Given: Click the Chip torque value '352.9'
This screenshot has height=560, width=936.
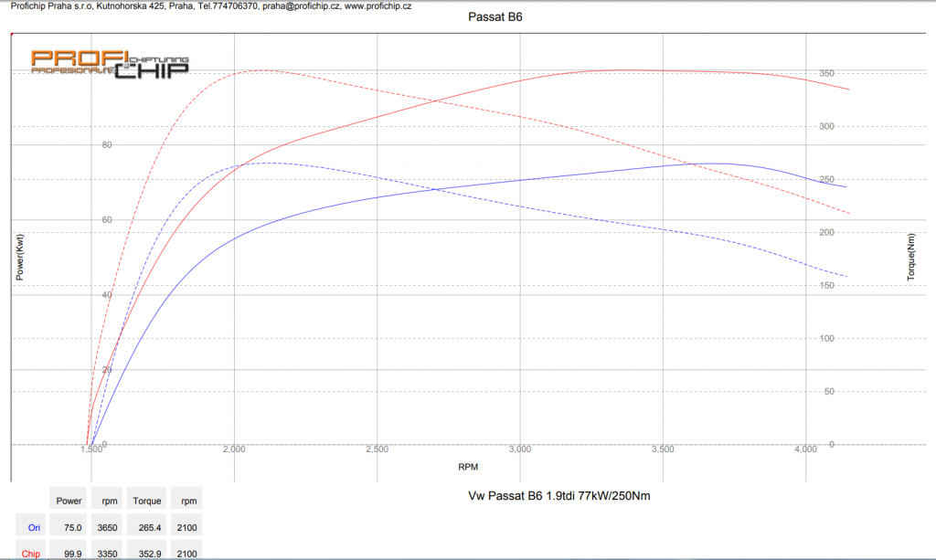Looking at the screenshot, I should (150, 554).
